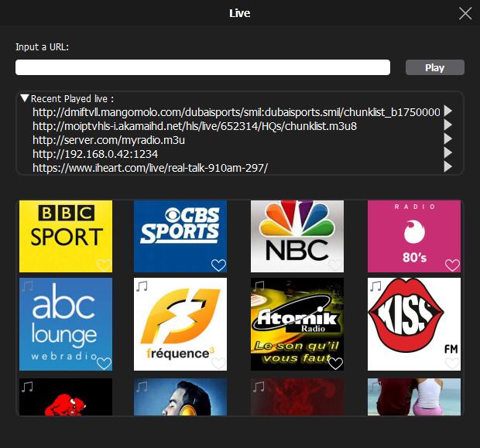Image resolution: width=480 pixels, height=448 pixels.
Task: Click the Play button
Action: click(x=434, y=67)
